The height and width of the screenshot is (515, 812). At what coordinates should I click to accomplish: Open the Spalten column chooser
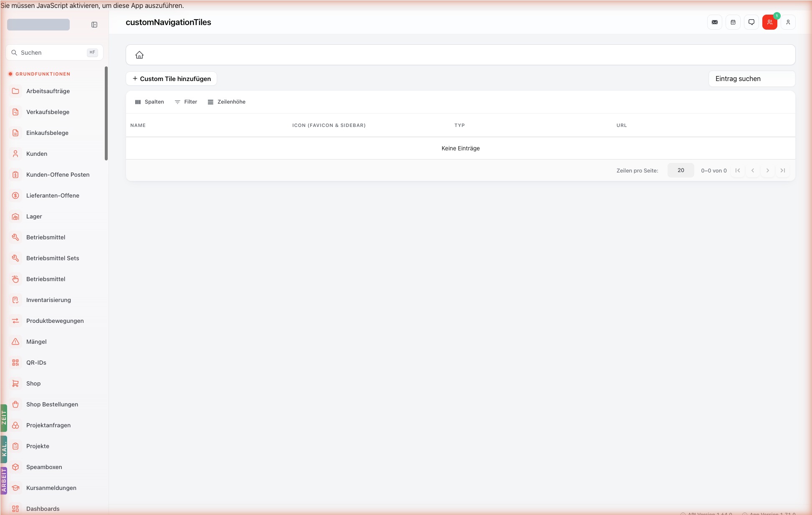(x=149, y=102)
